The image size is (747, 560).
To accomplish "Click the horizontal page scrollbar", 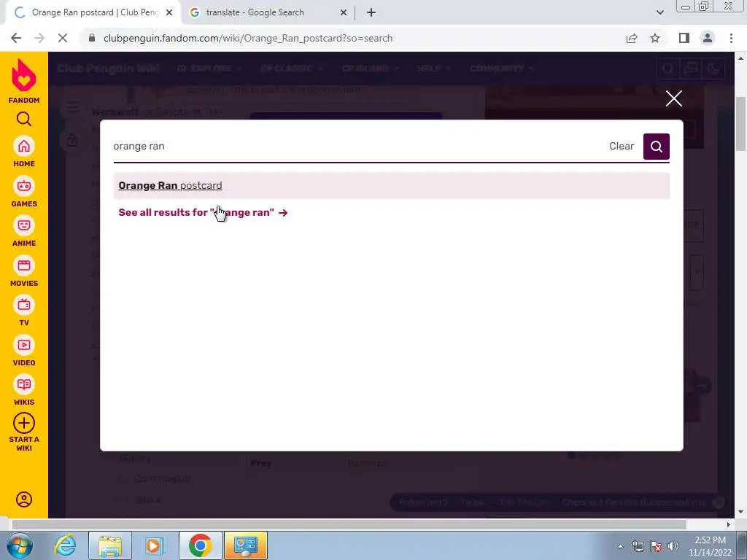I will pos(349,524).
